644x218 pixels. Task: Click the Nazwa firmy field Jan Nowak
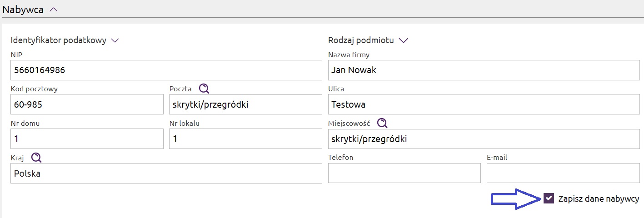click(x=484, y=70)
